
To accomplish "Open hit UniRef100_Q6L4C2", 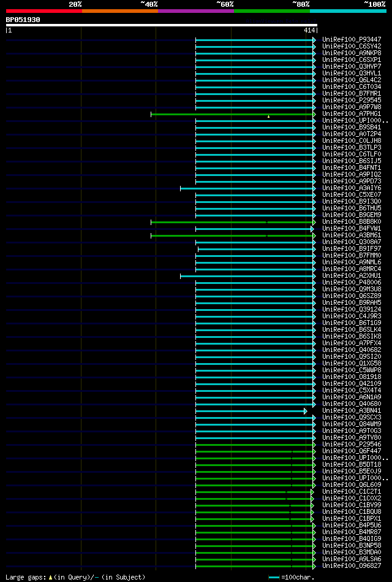I will tap(352, 80).
